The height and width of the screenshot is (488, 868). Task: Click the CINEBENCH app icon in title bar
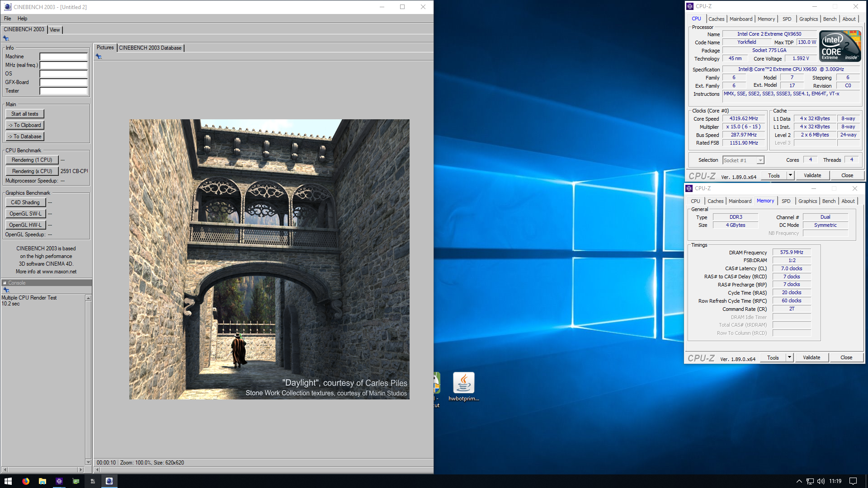pos(7,7)
